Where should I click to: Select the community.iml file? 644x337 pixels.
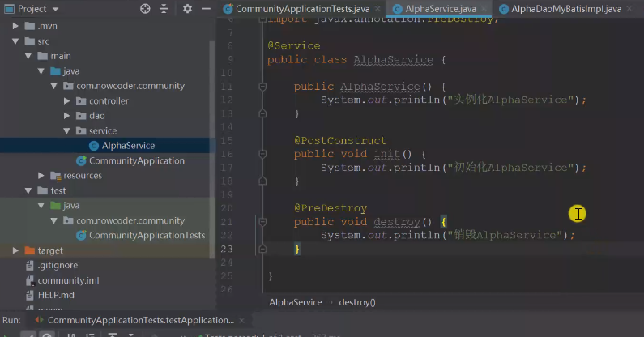point(68,280)
